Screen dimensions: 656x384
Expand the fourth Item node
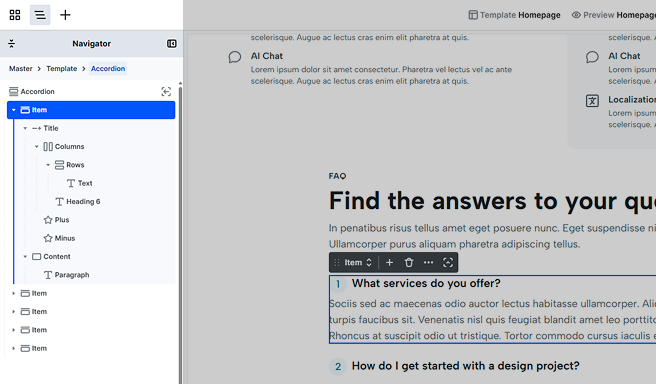click(x=14, y=330)
